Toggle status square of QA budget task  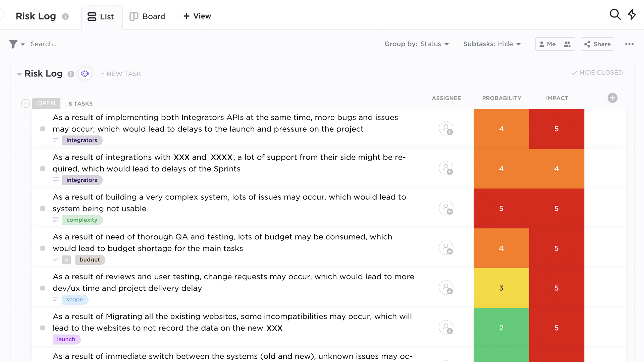43,248
